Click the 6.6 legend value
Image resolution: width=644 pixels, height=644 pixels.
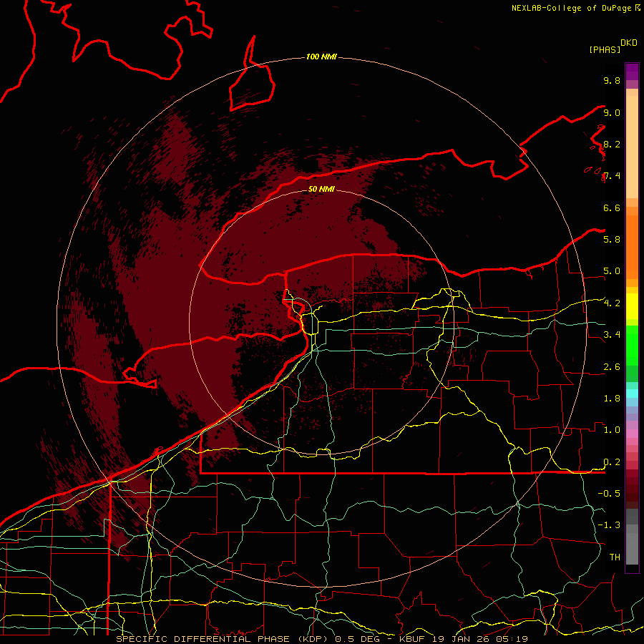612,208
